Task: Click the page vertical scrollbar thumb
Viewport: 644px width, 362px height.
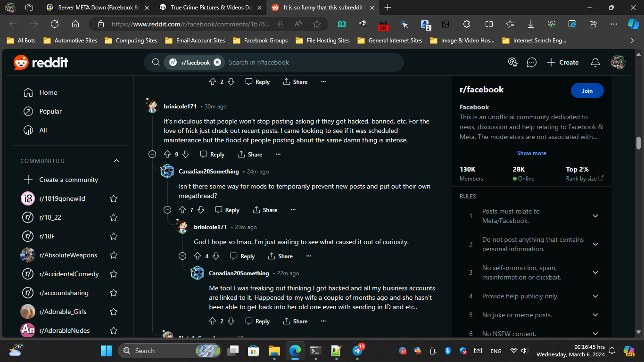Action: (639, 143)
